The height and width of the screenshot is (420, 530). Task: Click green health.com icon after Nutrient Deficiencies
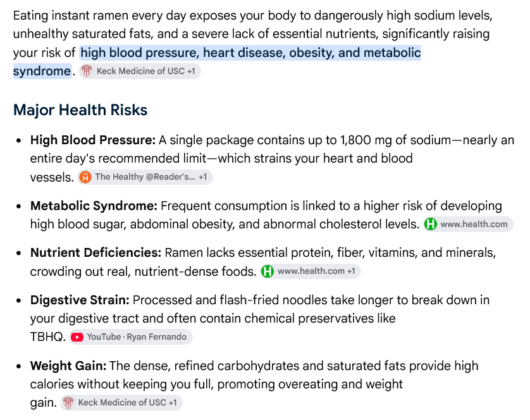[x=268, y=271]
